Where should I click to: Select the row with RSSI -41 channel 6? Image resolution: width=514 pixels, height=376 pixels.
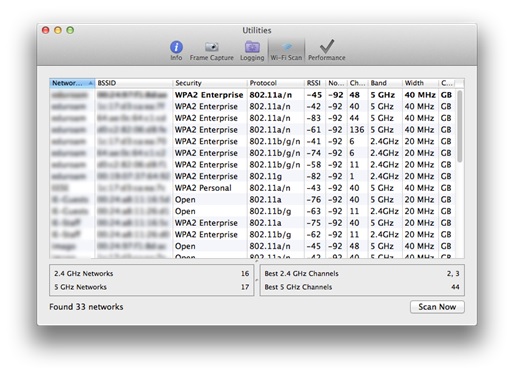[x=252, y=141]
